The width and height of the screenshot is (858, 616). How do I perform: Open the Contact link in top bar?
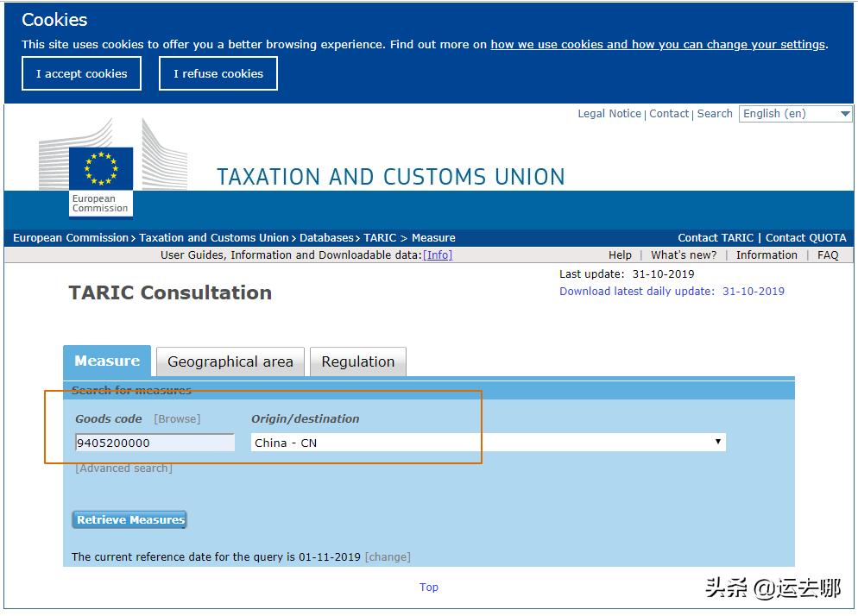(669, 113)
